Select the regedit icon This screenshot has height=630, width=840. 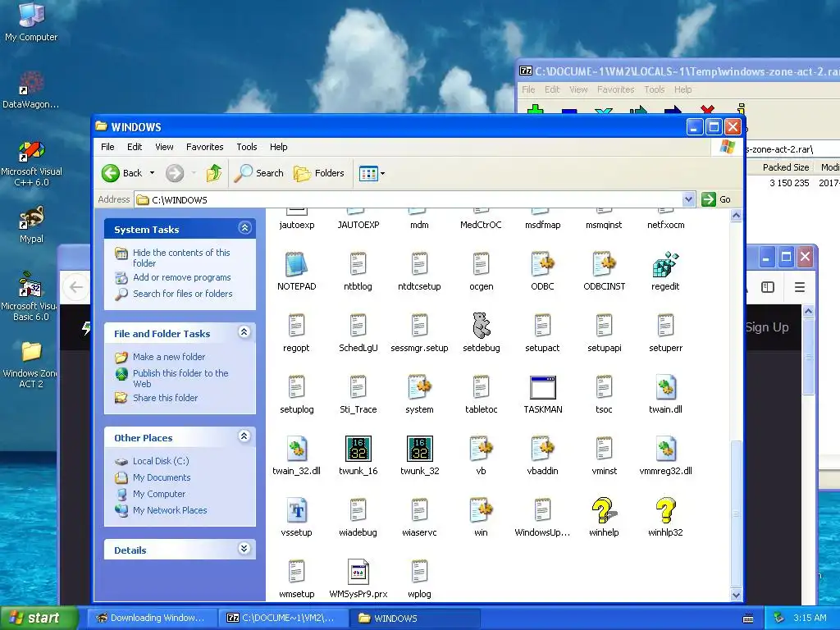pyautogui.click(x=665, y=265)
